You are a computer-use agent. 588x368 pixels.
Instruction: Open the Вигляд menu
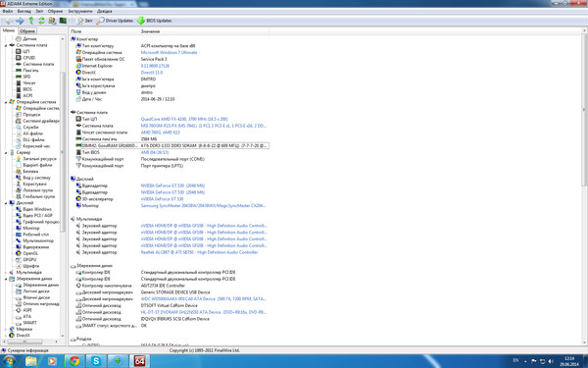24,11
